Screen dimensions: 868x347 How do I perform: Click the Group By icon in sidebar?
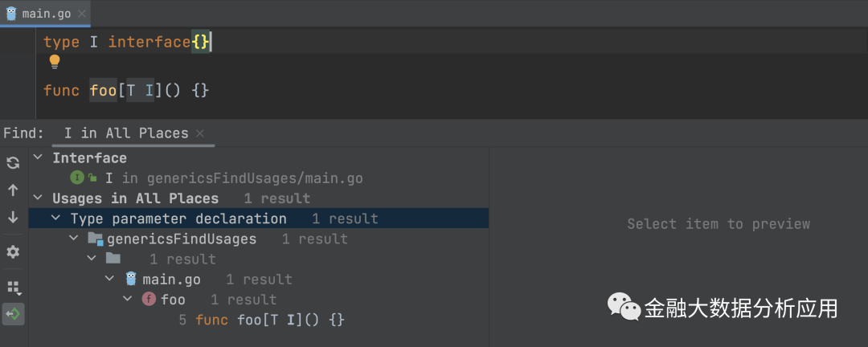pyautogui.click(x=13, y=287)
